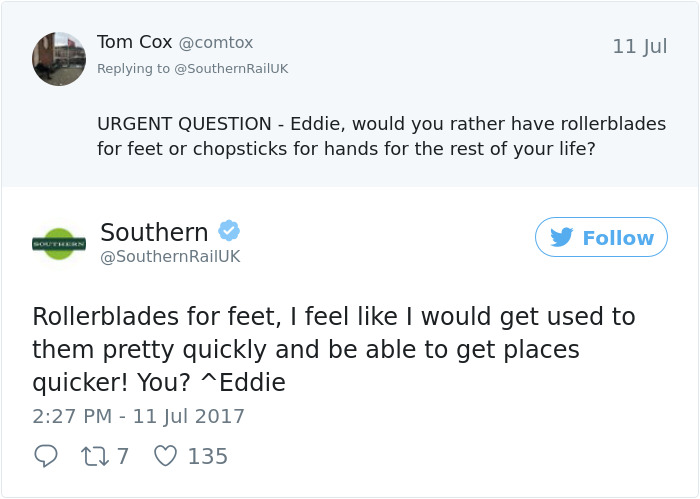The width and height of the screenshot is (700, 499).
Task: Open the 2:27 PM - 11 Jul 2017 timestamp
Action: (138, 415)
